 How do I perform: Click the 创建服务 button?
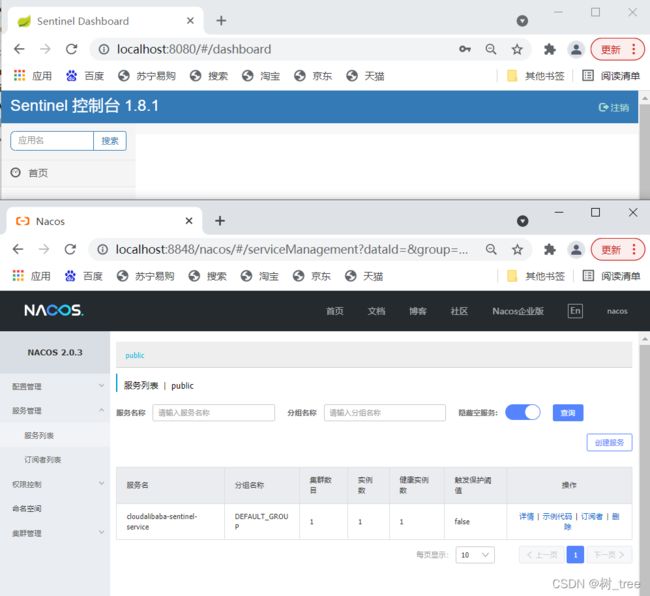coord(609,442)
